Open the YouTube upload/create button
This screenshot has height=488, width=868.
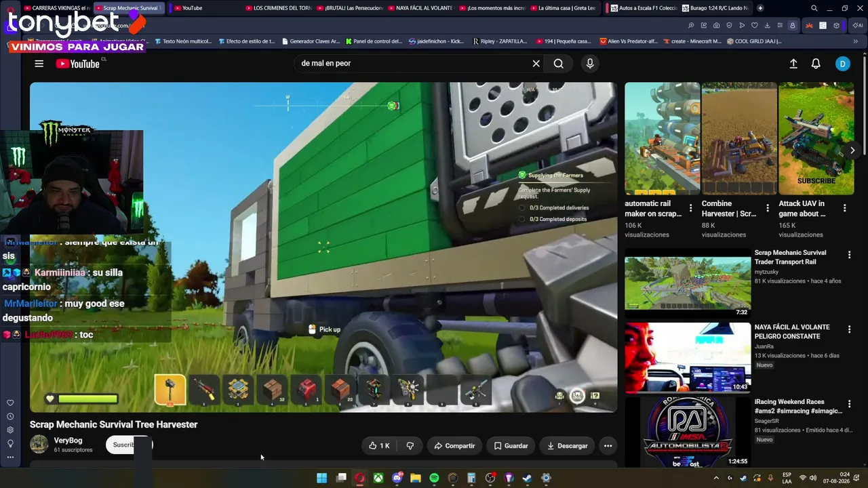pyautogui.click(x=793, y=64)
